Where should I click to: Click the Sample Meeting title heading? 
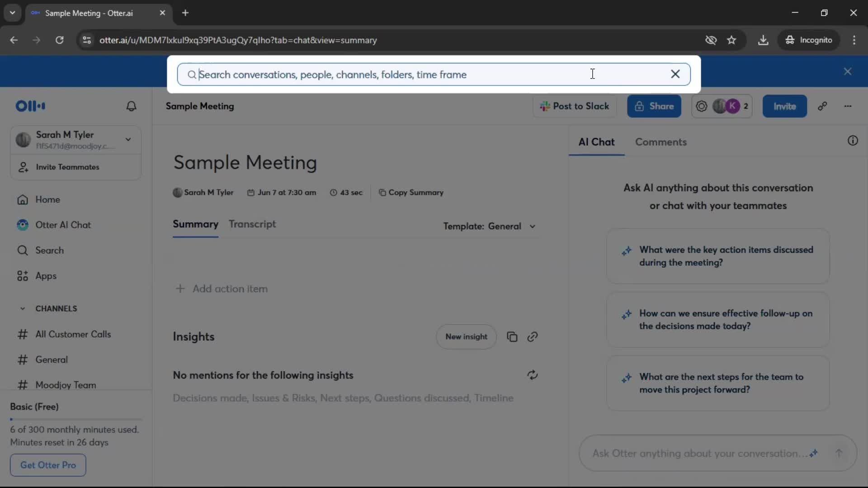(x=245, y=163)
